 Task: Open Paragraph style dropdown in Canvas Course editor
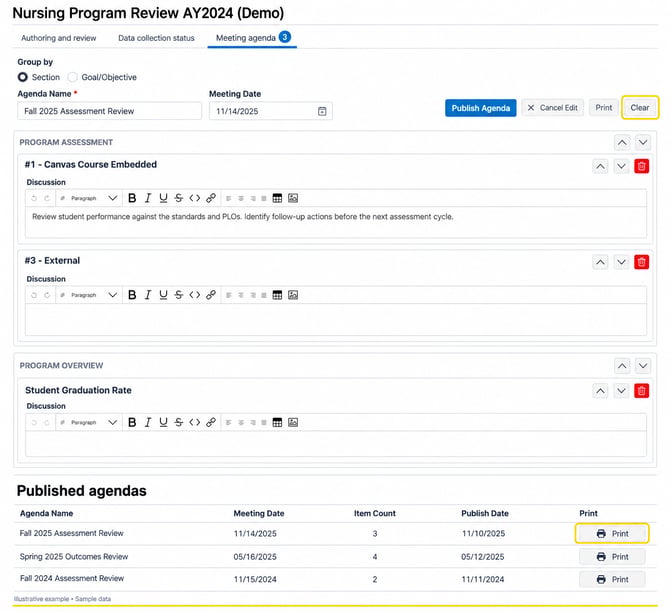click(x=89, y=198)
